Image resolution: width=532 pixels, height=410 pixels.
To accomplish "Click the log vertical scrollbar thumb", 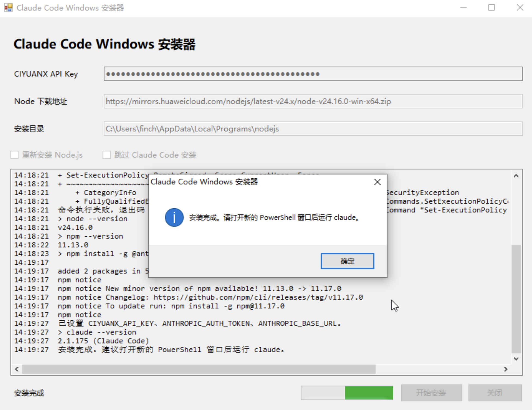I will [x=516, y=299].
